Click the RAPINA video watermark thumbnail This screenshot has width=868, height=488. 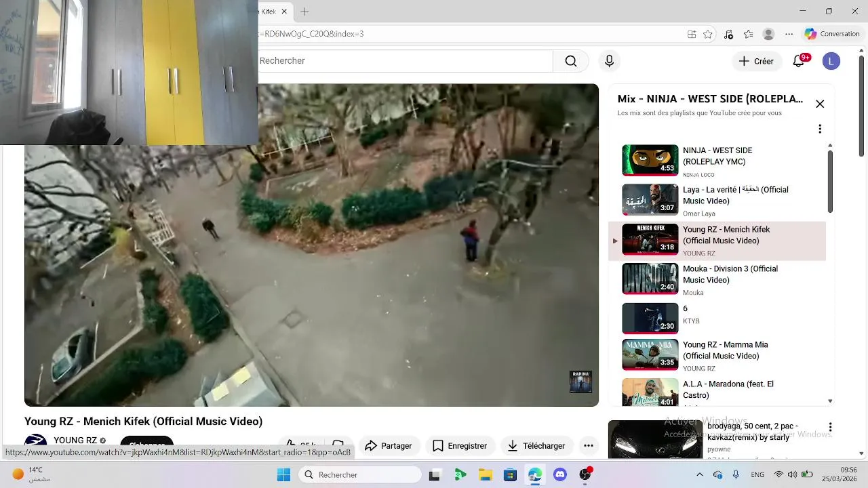coord(580,382)
